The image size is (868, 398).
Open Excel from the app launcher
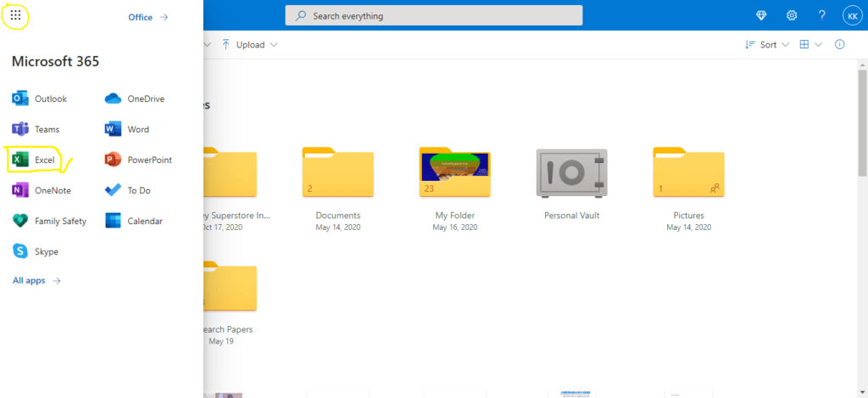coord(34,160)
